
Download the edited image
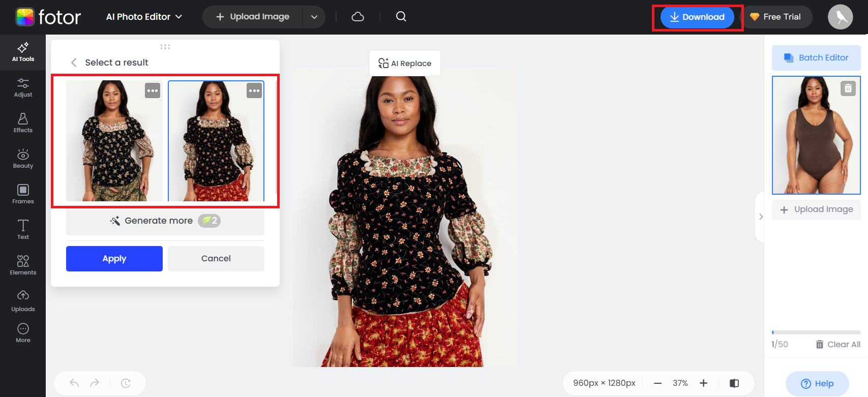tap(697, 17)
